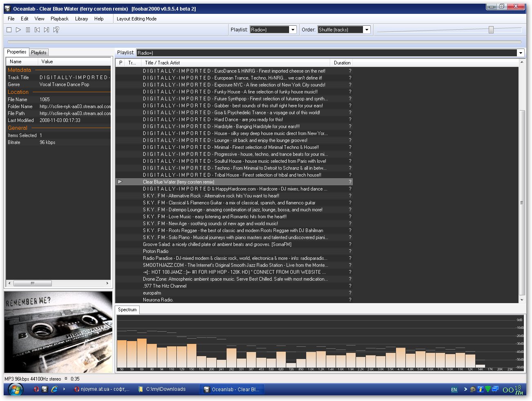Viewport: 532px width, 401px height.
Task: Select the Funky House station row
Action: pos(234,92)
